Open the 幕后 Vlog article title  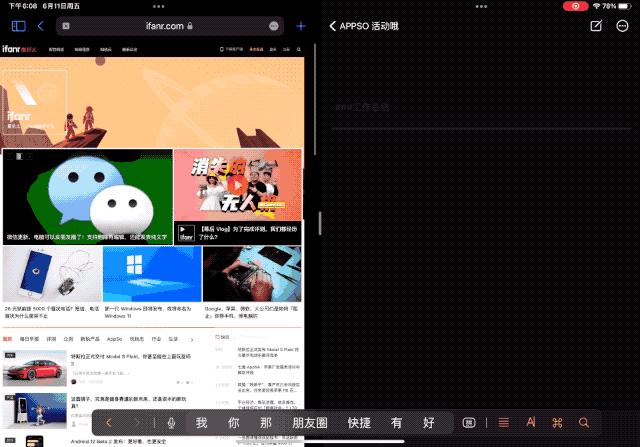coord(248,233)
